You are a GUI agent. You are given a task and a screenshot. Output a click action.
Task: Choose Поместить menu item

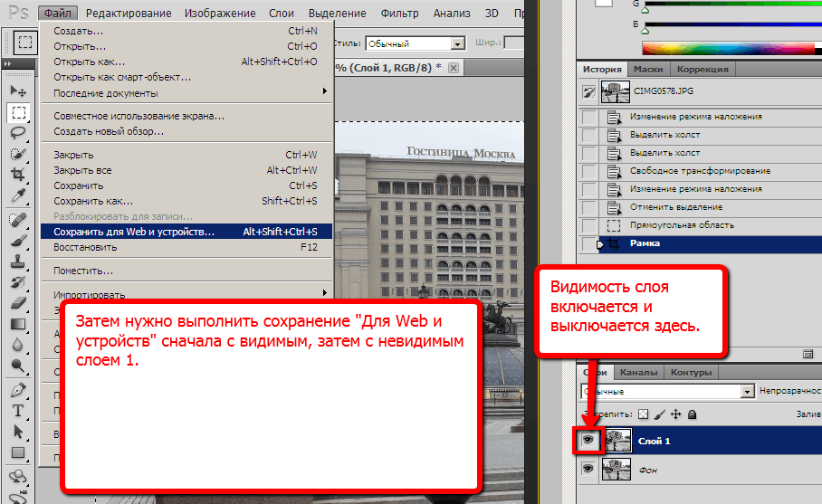pos(186,271)
